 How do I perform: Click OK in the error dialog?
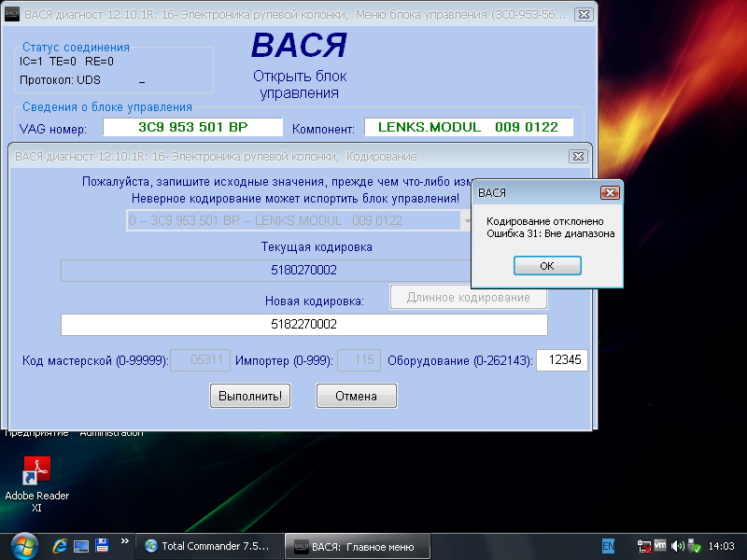click(x=547, y=266)
